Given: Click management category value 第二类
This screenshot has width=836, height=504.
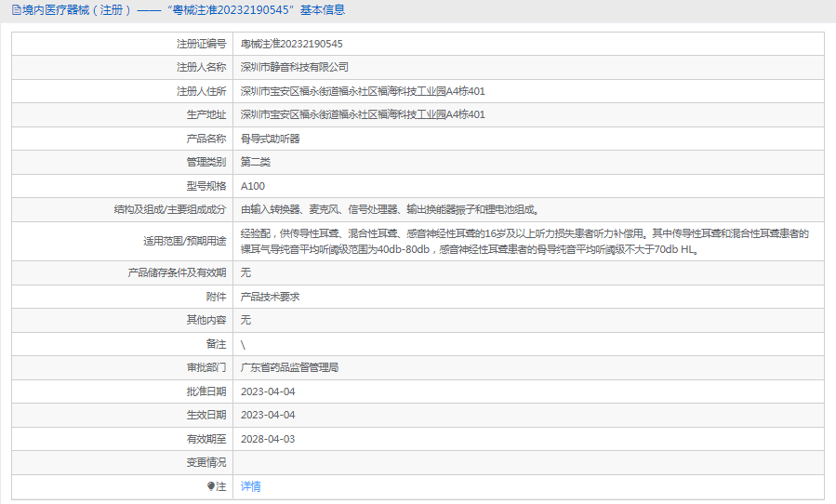Looking at the screenshot, I should coord(256,162).
